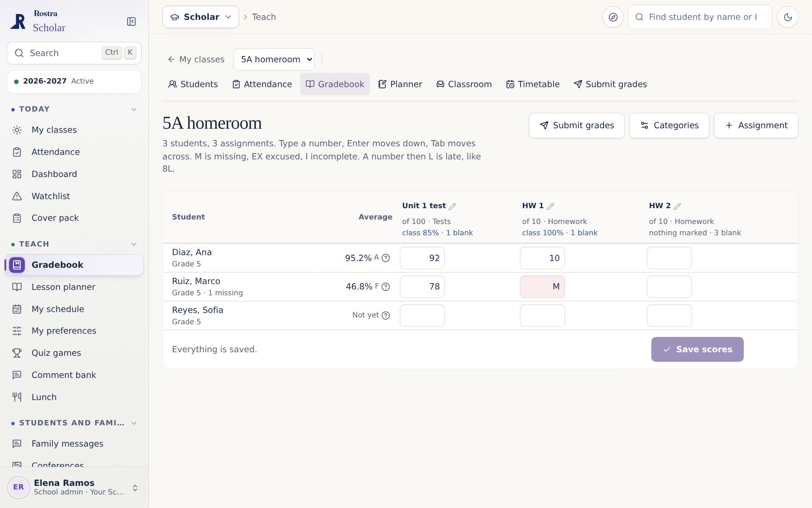Switch to the Planner tab
Image resolution: width=812 pixels, height=508 pixels.
400,84
